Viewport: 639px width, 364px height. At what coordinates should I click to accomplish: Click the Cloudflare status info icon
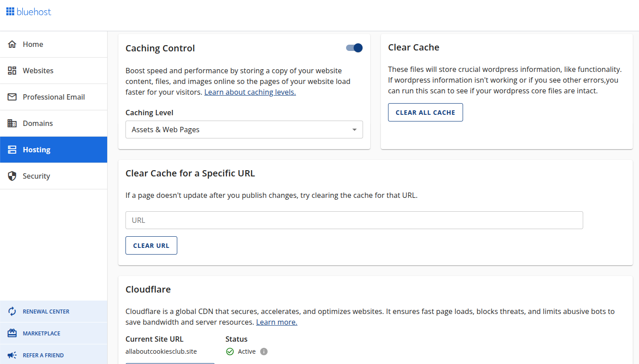264,351
